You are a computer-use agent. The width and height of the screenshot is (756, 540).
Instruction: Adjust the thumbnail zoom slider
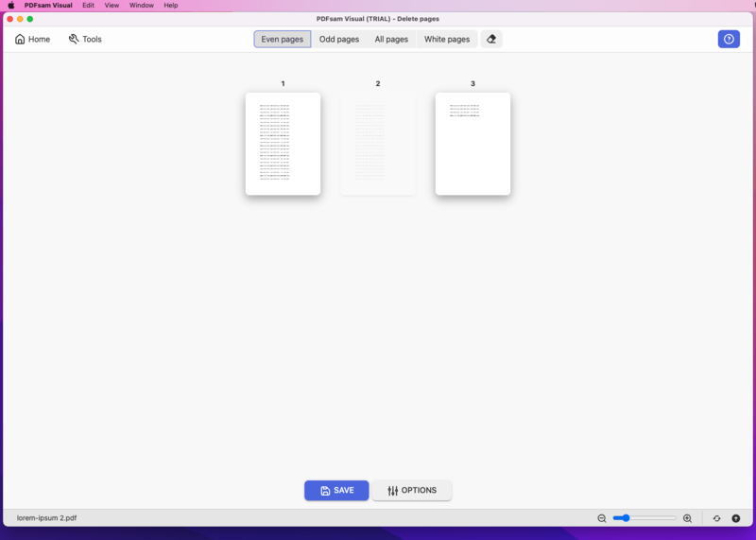click(x=644, y=518)
